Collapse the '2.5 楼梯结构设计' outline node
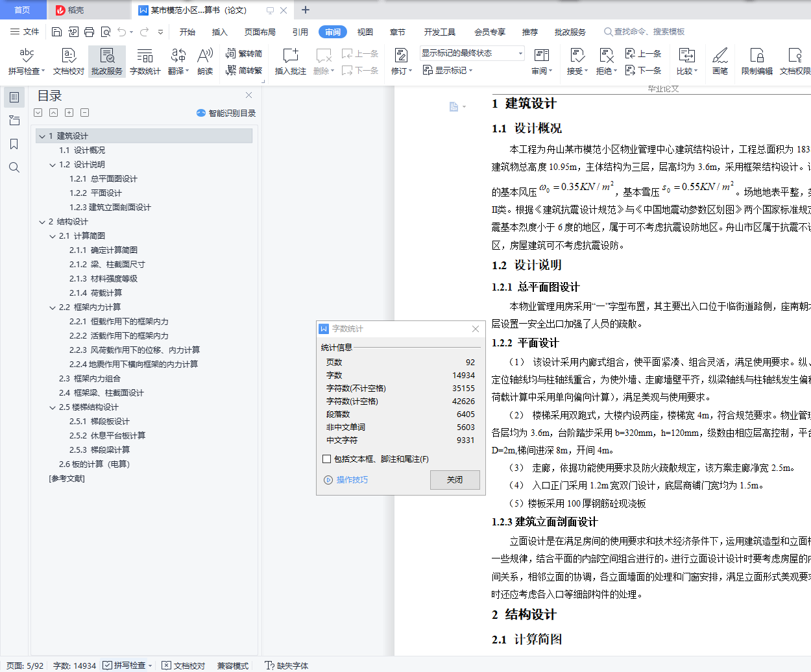 (53, 407)
